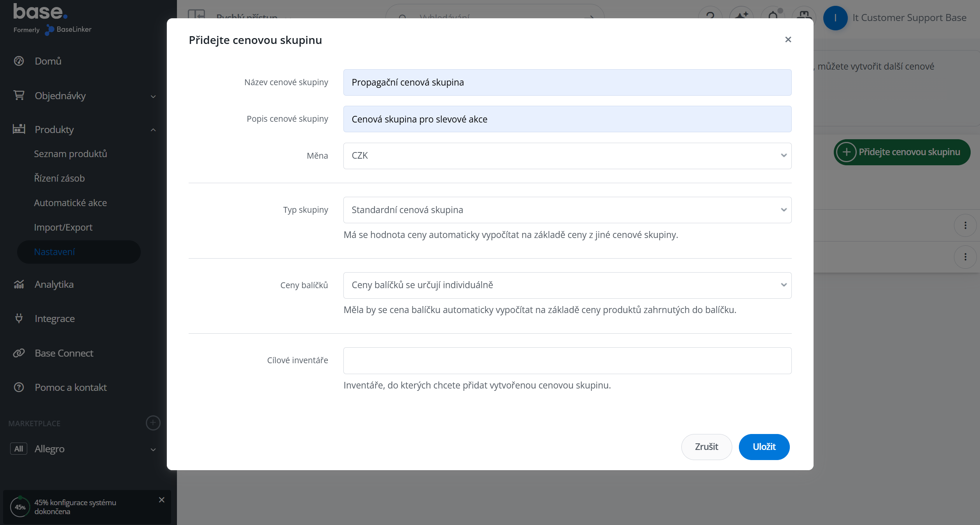Open options menu for first price group row
Viewport: 980px width, 525px height.
(965, 226)
